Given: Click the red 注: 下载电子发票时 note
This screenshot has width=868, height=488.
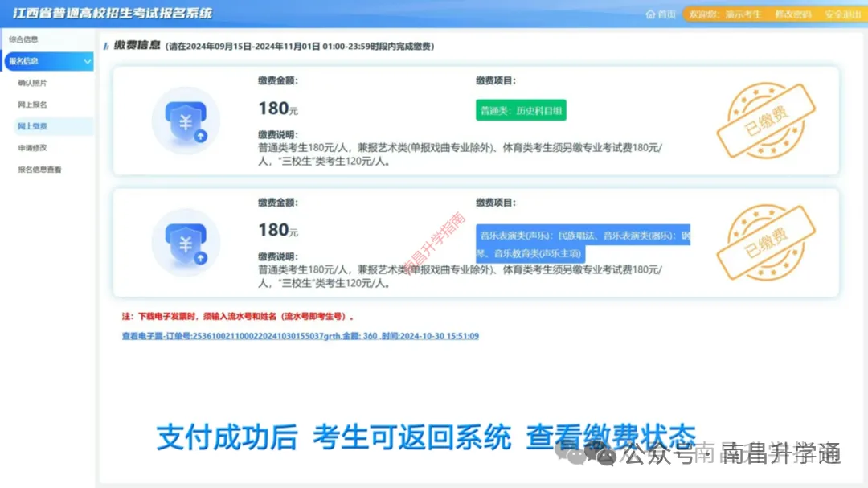Looking at the screenshot, I should (237, 316).
